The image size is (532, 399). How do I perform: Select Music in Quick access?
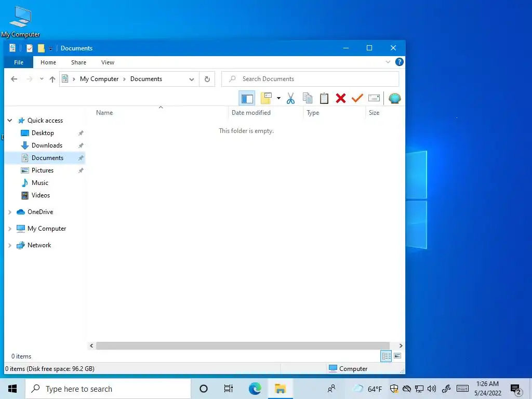[39, 183]
